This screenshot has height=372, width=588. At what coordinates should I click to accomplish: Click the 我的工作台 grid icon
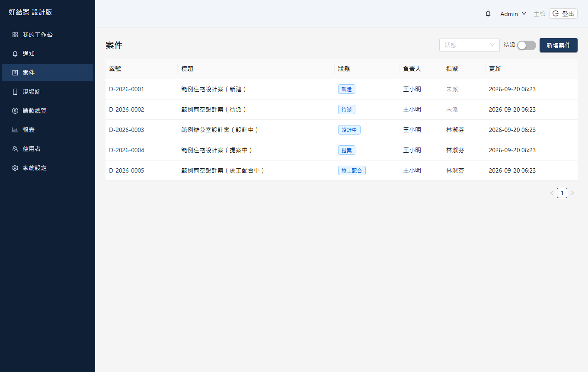click(15, 35)
